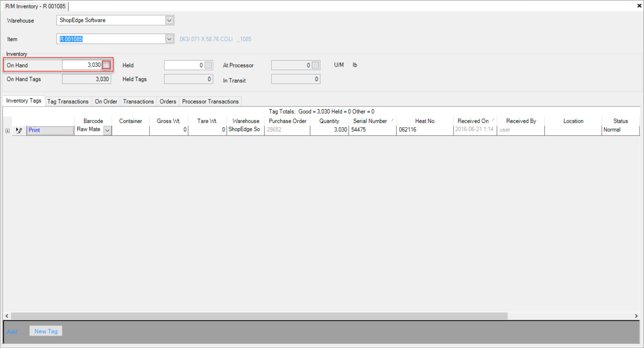
Task: Click the Received By user cell
Action: point(520,130)
